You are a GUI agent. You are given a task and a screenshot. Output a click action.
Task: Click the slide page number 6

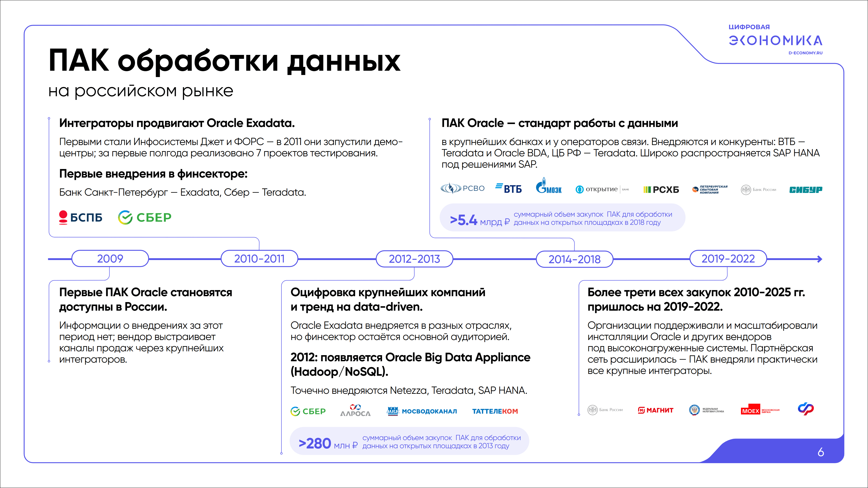[821, 452]
